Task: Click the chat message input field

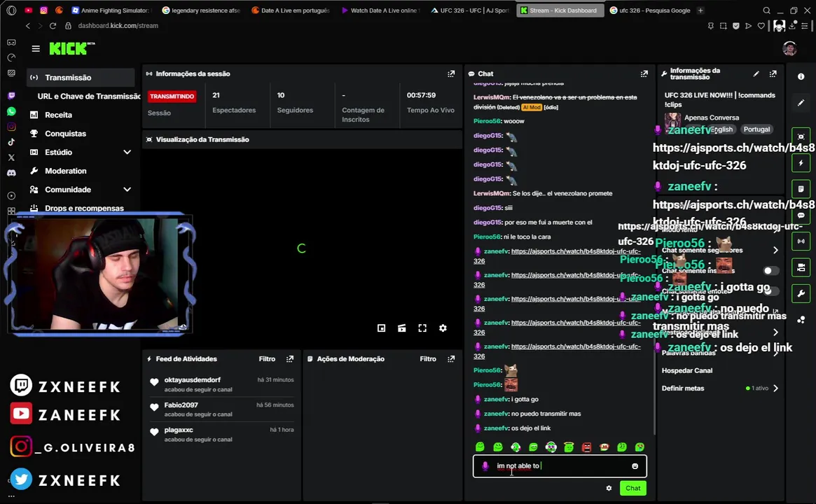Action: point(560,466)
